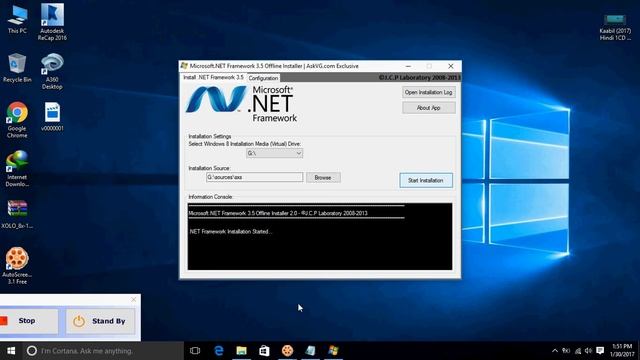Click the Start Installation button
This screenshot has height=360, width=640.
coord(426,180)
